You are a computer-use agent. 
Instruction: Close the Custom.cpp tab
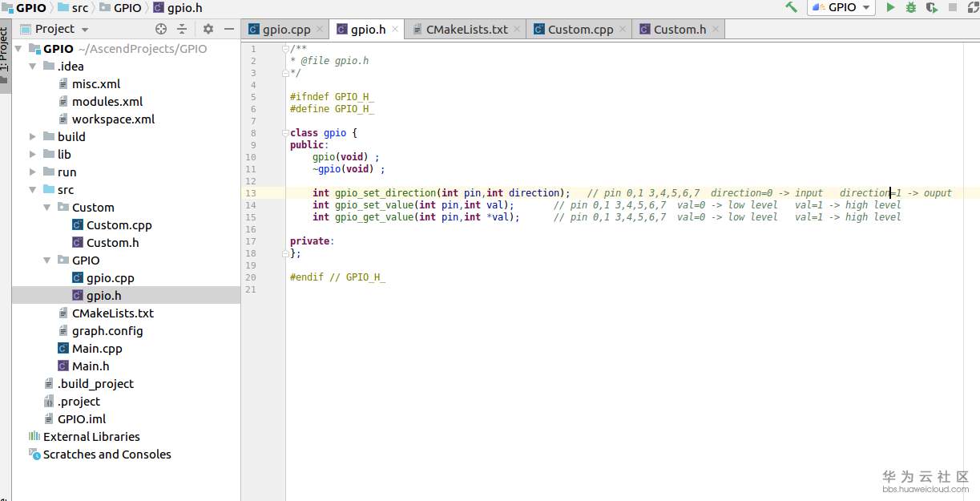click(x=623, y=30)
